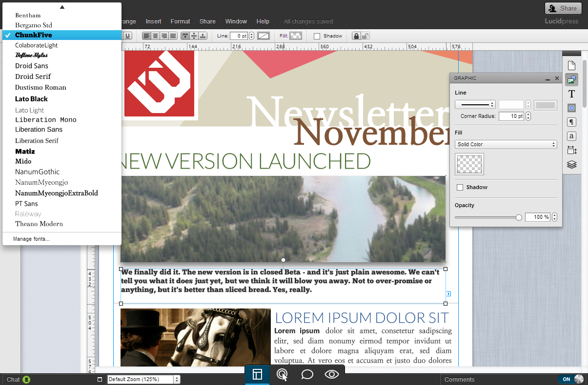Open the text wrap panel icon
This screenshot has width=588, height=385.
click(571, 108)
